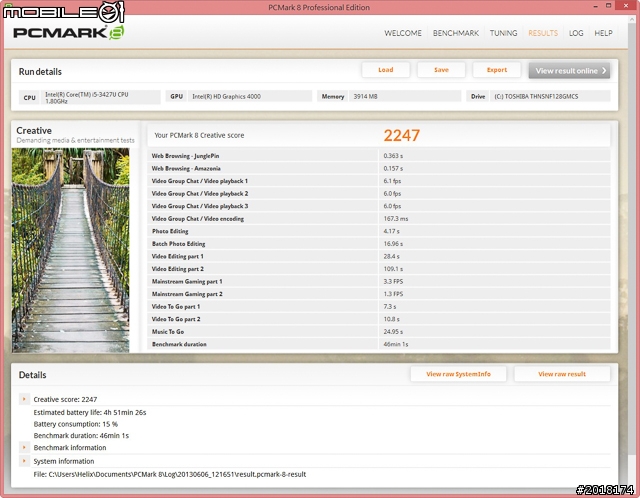Select Video Group Chat / Video encoding row

coord(378,219)
